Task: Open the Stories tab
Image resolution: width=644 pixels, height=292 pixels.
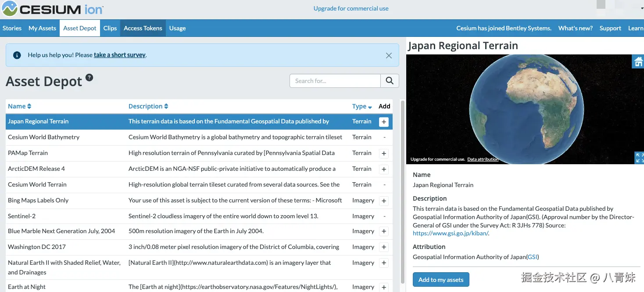Action: click(x=12, y=28)
